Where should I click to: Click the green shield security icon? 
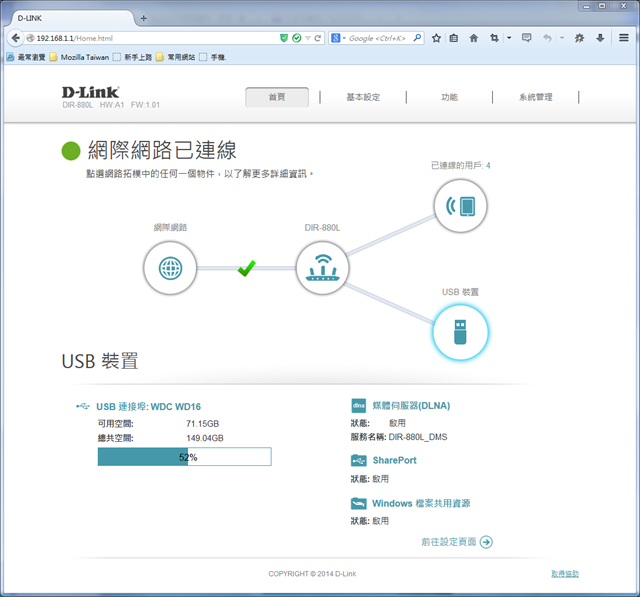[284, 38]
